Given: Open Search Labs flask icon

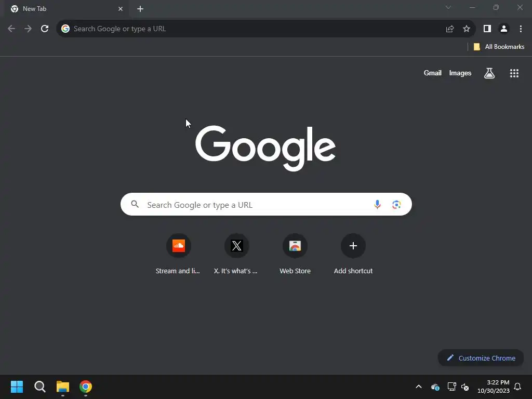Looking at the screenshot, I should (x=489, y=73).
